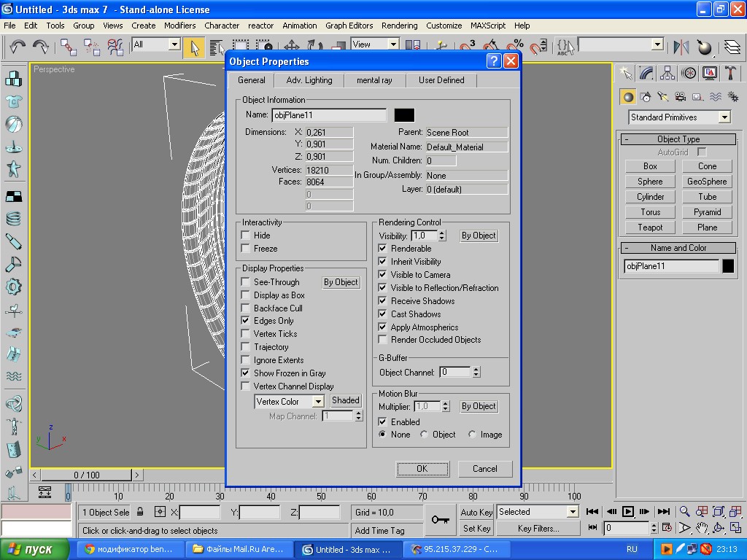Increase the Visibility spinner value
This screenshot has height=560, width=747.
click(442, 233)
